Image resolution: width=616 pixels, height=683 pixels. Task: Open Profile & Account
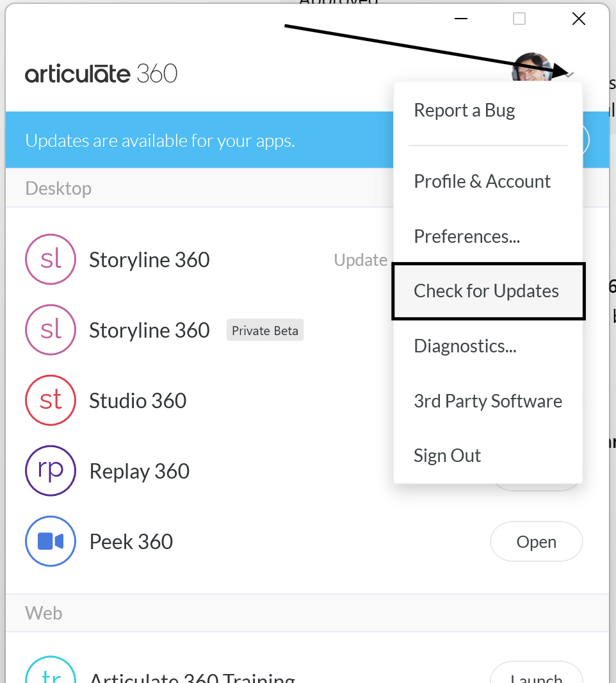tap(482, 181)
